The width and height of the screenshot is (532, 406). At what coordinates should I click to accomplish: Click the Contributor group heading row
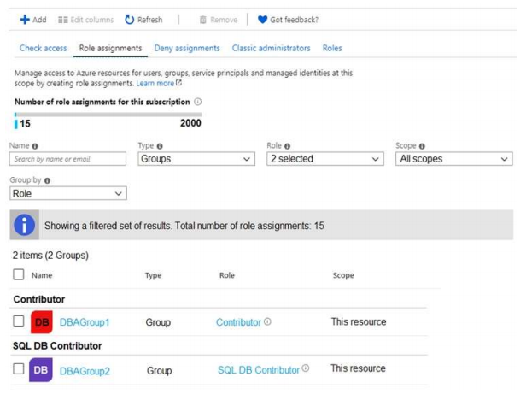click(x=39, y=299)
